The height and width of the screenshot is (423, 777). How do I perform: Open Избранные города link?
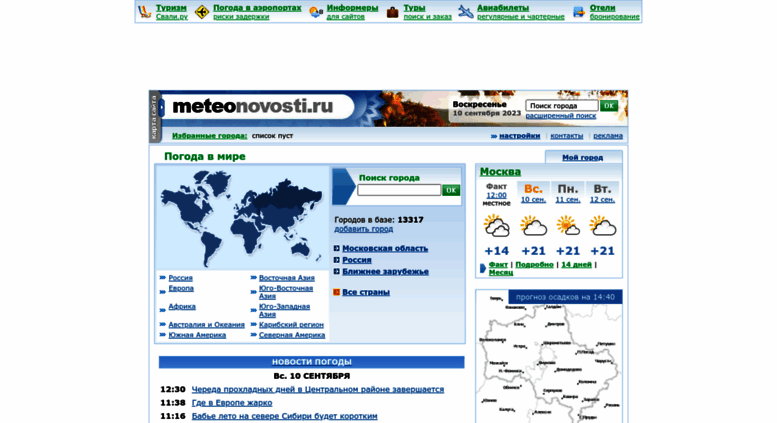[209, 136]
